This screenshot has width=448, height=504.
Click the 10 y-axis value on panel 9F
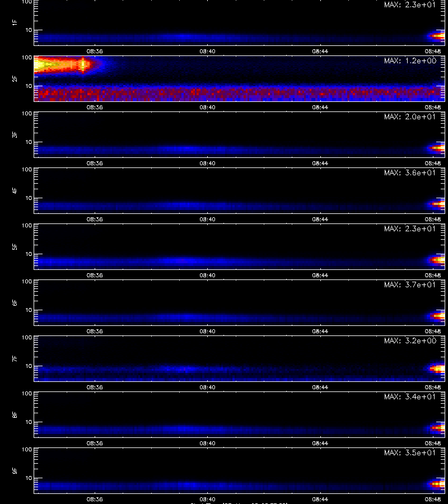pyautogui.click(x=29, y=478)
